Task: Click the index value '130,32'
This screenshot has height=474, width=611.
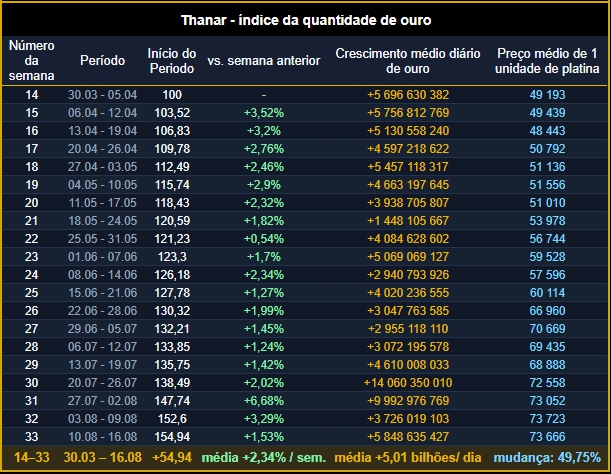Action: click(172, 311)
